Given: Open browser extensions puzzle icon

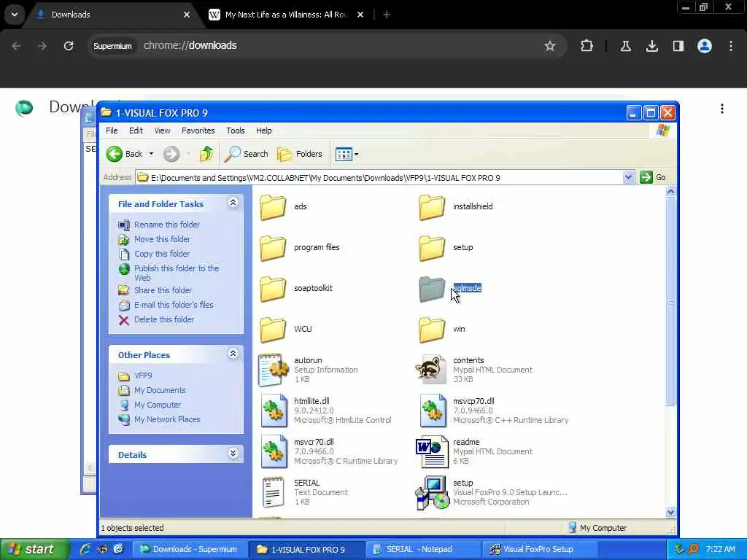Looking at the screenshot, I should coord(587,46).
